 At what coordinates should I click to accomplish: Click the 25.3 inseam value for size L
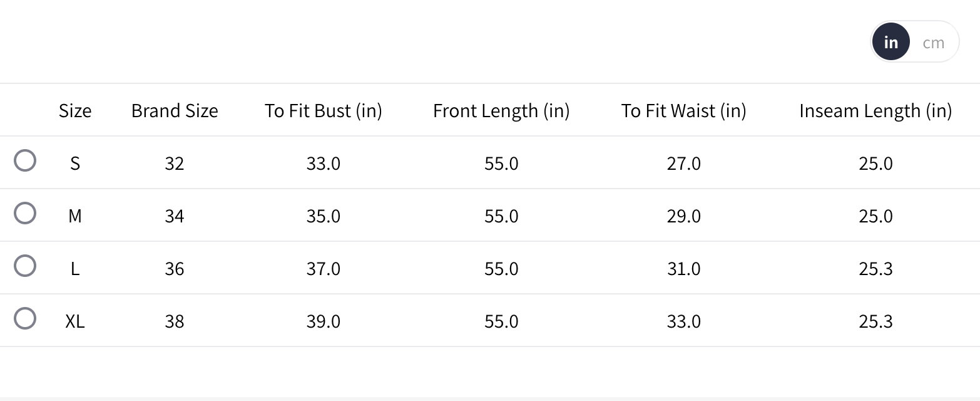(875, 269)
